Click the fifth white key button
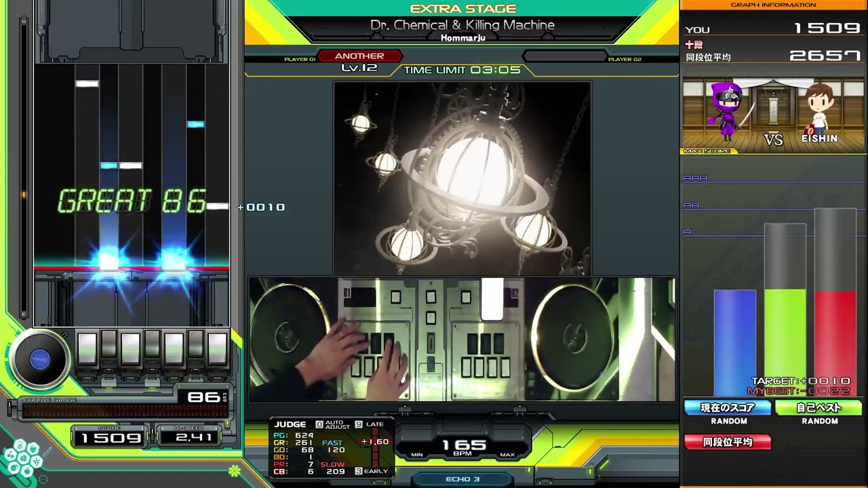This screenshot has height=488, width=868. tap(174, 350)
